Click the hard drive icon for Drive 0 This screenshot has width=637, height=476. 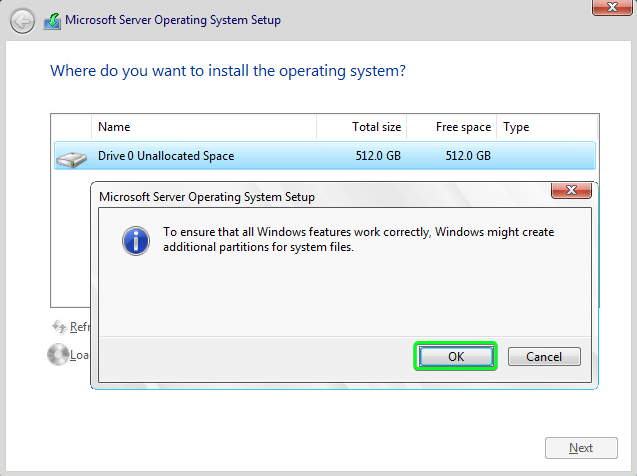point(71,159)
